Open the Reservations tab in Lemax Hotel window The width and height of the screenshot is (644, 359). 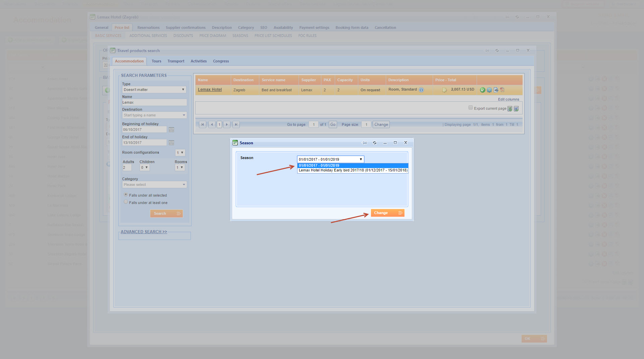pos(148,28)
